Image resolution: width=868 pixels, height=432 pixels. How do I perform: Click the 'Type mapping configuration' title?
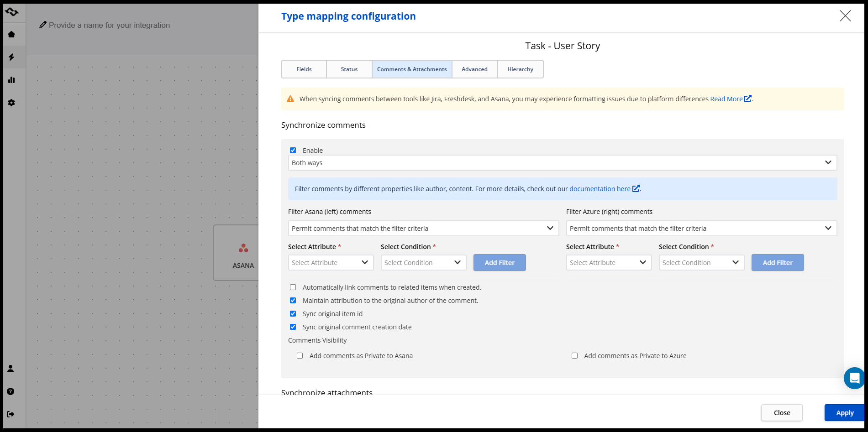coord(348,16)
